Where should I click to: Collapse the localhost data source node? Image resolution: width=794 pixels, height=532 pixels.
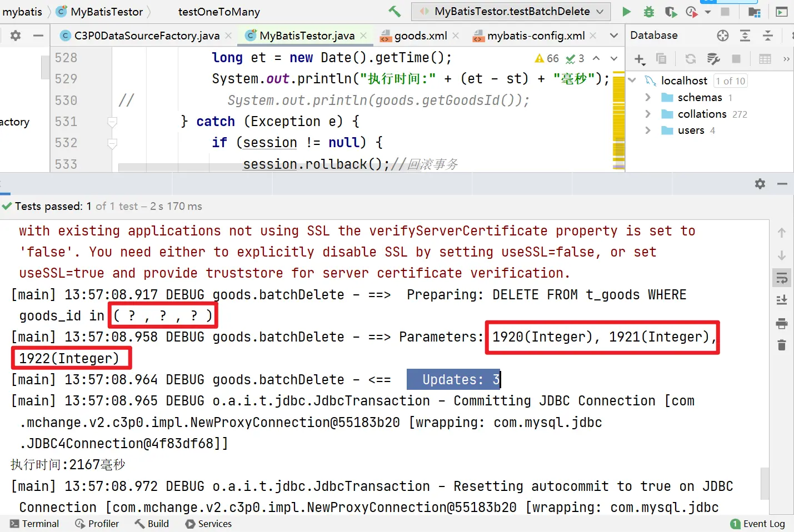[632, 81]
